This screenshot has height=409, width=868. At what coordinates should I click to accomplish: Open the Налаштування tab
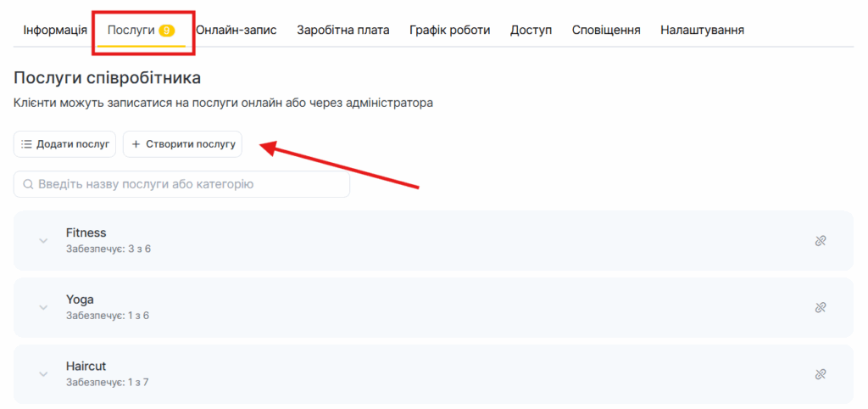pyautogui.click(x=702, y=30)
